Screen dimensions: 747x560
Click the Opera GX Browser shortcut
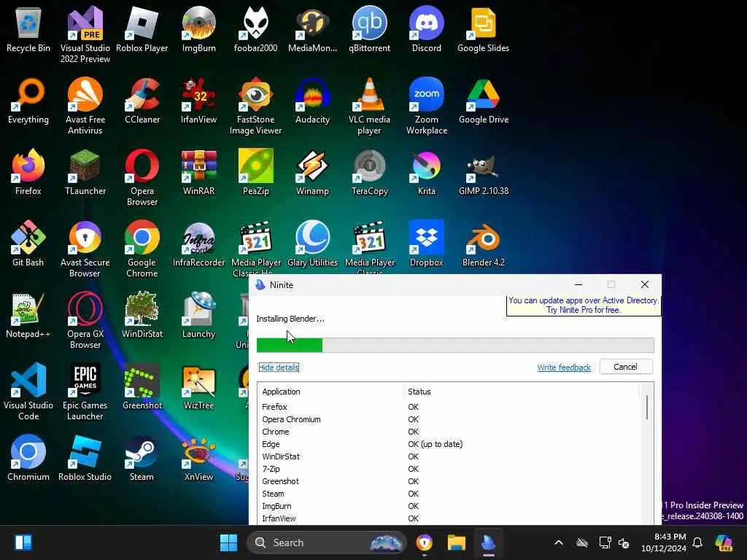click(85, 320)
